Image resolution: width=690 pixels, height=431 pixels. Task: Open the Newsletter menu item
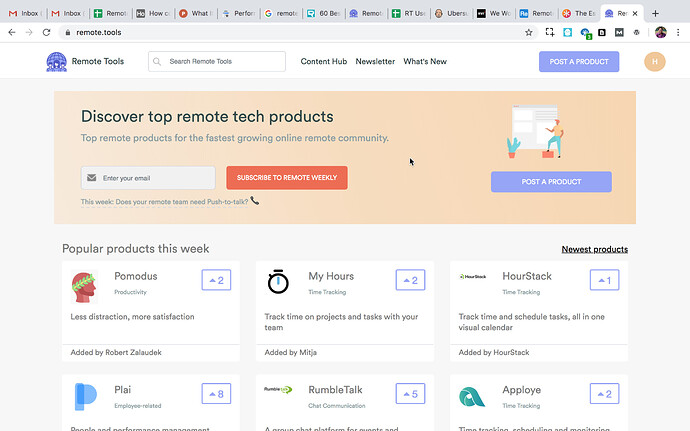pos(375,62)
